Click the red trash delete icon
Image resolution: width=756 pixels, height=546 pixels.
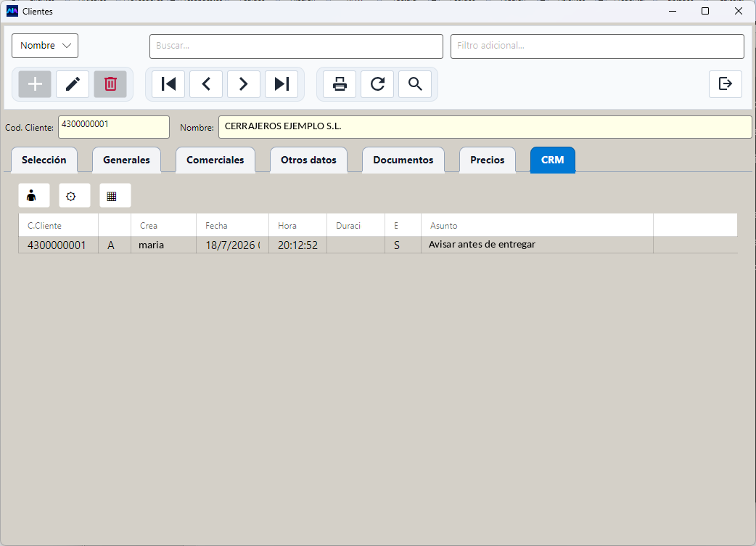point(110,84)
